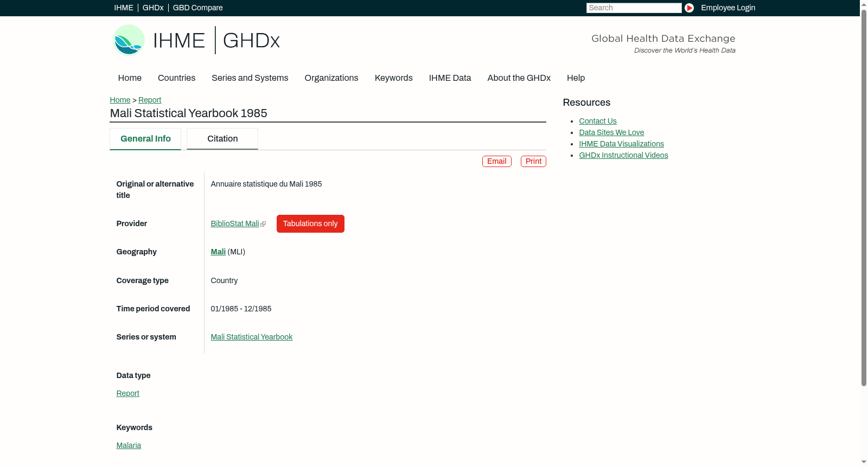868x467 pixels.
Task: Open the IHME Data menu
Action: coord(450,78)
